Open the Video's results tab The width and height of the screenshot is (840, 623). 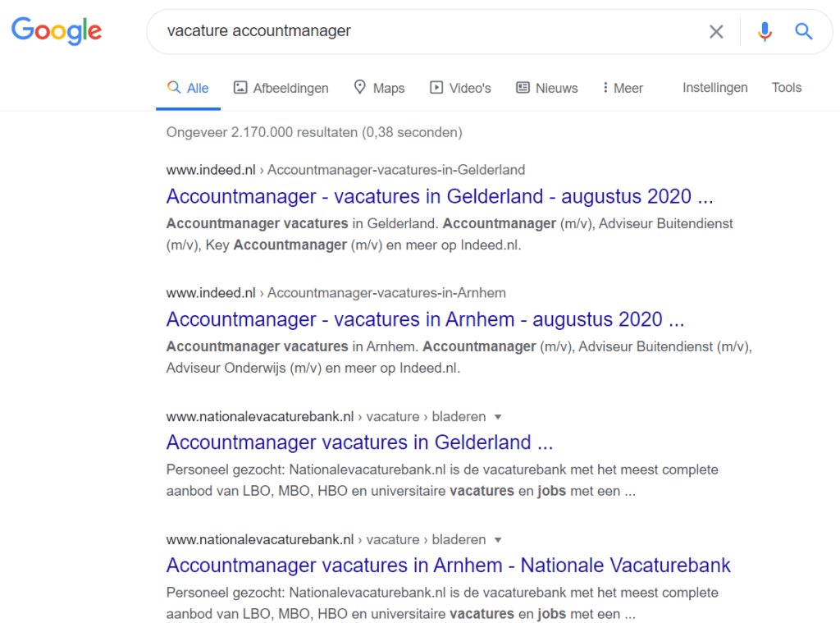tap(460, 88)
